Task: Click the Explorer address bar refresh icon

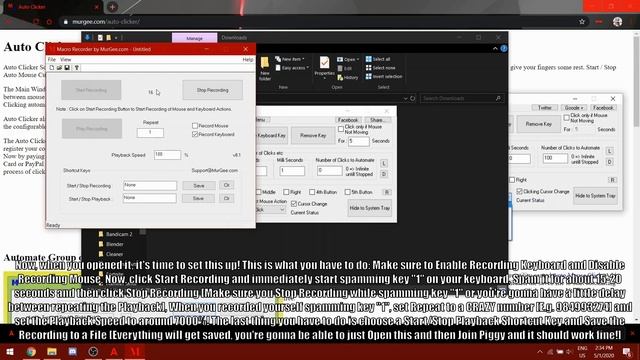Action: click(413, 98)
